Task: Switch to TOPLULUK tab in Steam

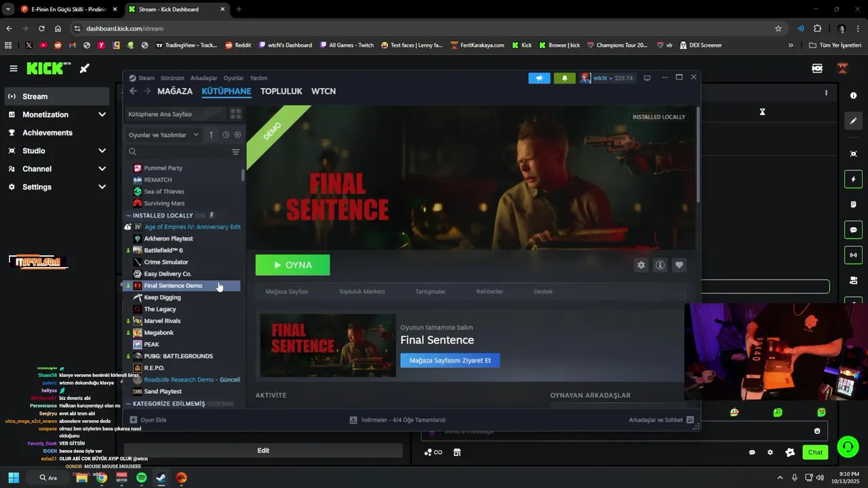Action: point(281,91)
